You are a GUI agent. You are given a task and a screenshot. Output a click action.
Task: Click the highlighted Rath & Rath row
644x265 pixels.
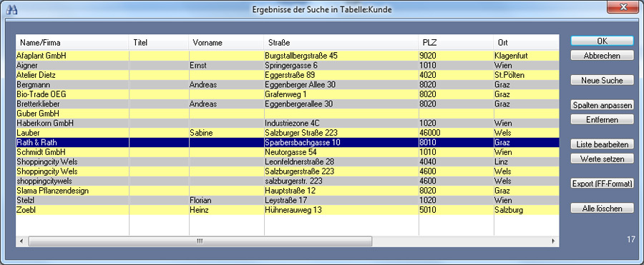click(288, 142)
